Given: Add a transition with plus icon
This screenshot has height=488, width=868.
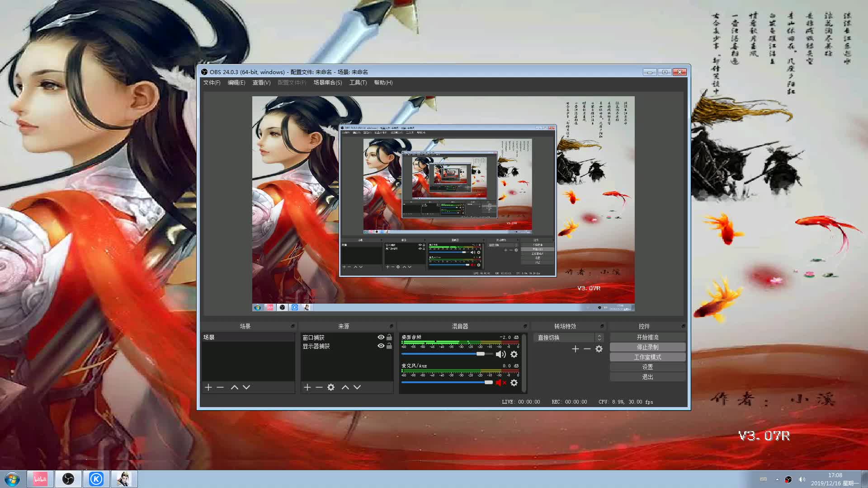Looking at the screenshot, I should (x=575, y=349).
